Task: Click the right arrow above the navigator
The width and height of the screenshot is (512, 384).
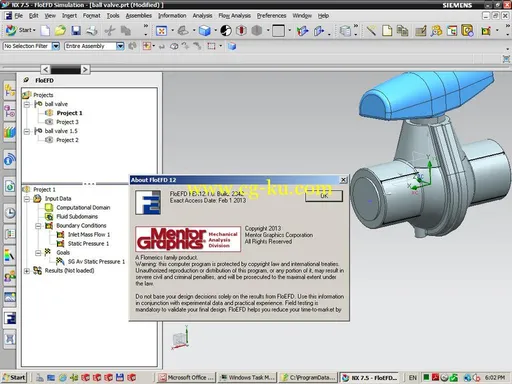Action: [85, 70]
